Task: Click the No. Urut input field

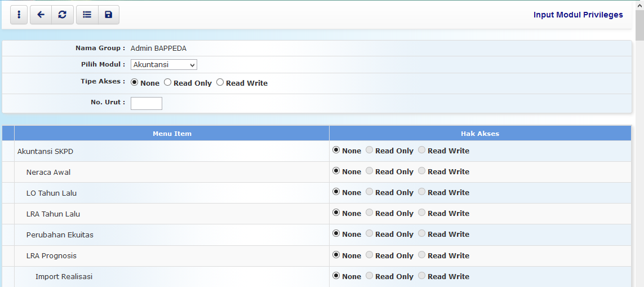Action: (x=146, y=103)
